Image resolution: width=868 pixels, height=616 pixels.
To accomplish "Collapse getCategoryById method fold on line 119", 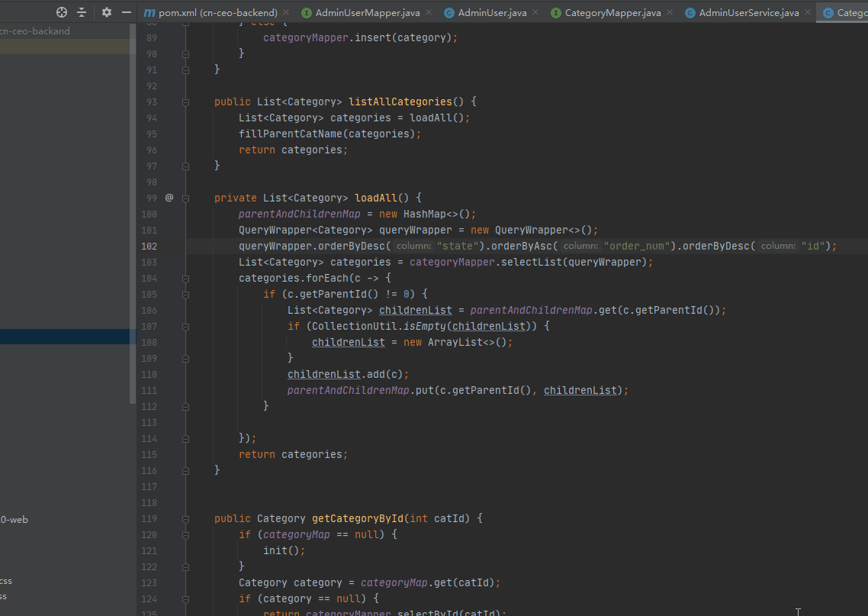I will (185, 519).
